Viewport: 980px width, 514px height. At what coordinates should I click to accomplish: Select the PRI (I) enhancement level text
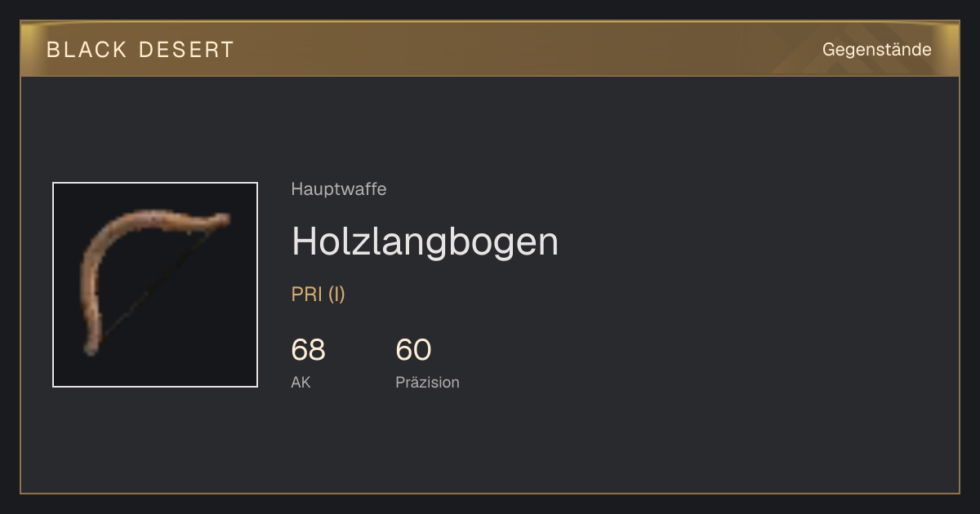[318, 295]
